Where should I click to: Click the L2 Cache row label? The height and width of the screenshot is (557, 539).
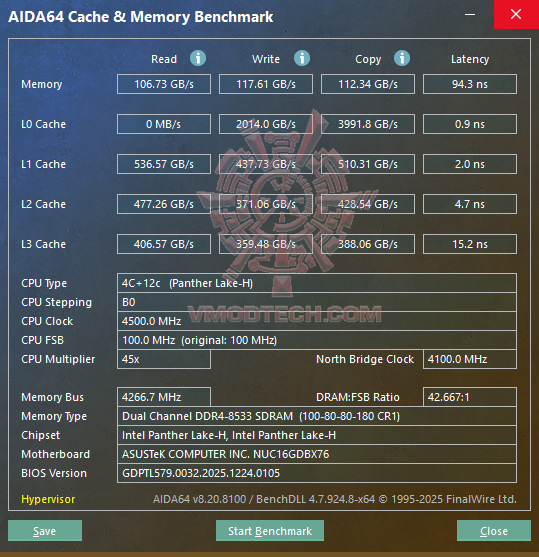[43, 204]
